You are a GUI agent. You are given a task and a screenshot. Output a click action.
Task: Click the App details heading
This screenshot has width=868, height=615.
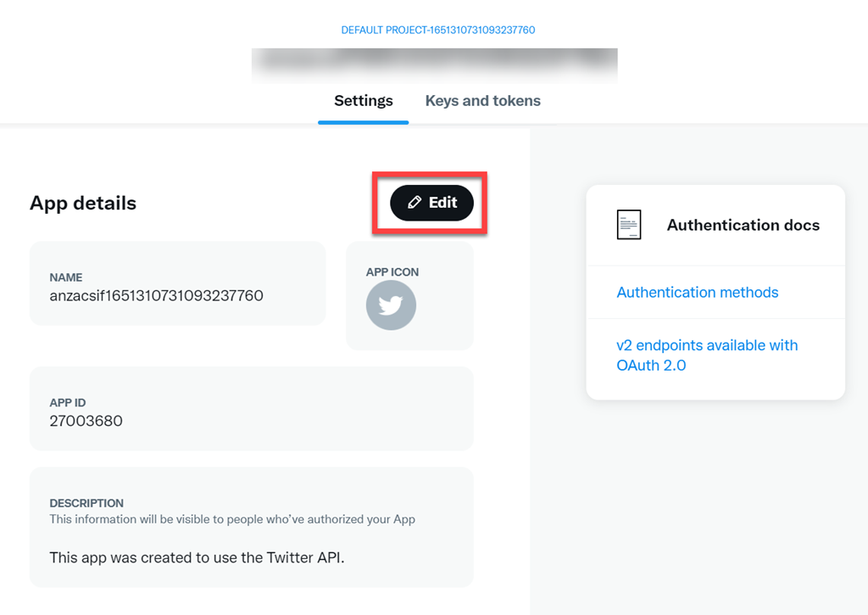[83, 204]
